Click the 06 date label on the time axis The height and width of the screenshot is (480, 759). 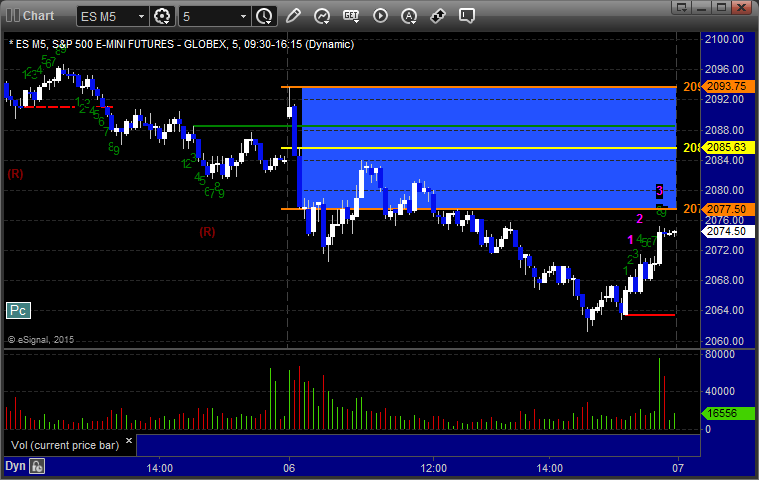click(289, 468)
